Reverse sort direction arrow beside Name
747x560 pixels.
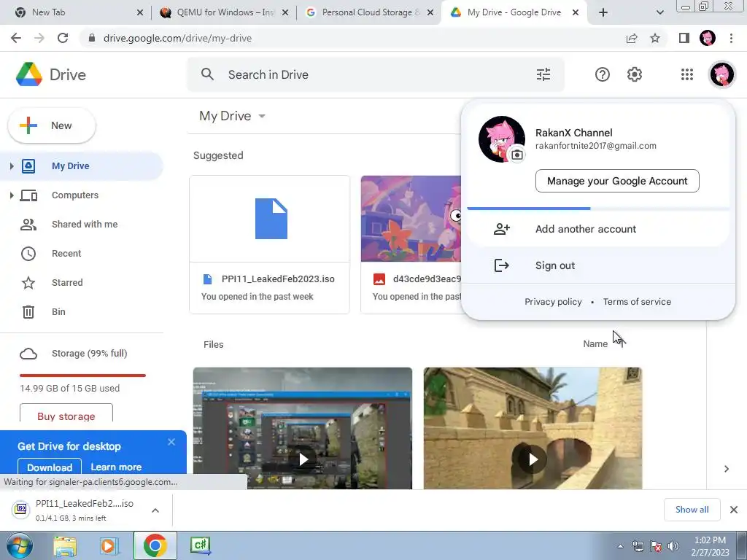[622, 344]
